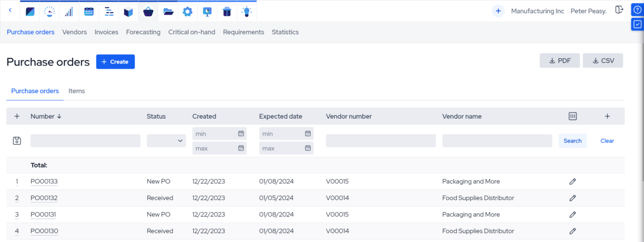Click the Create purchase order button
Screen dimensions: 644x242
pyautogui.click(x=115, y=62)
